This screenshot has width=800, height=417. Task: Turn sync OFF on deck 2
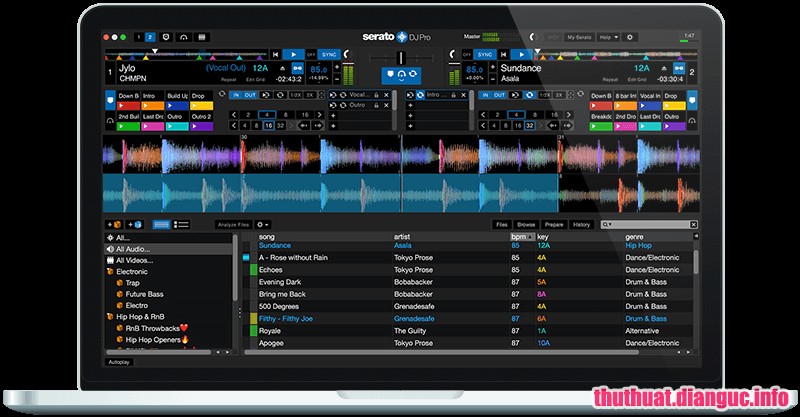click(x=466, y=54)
